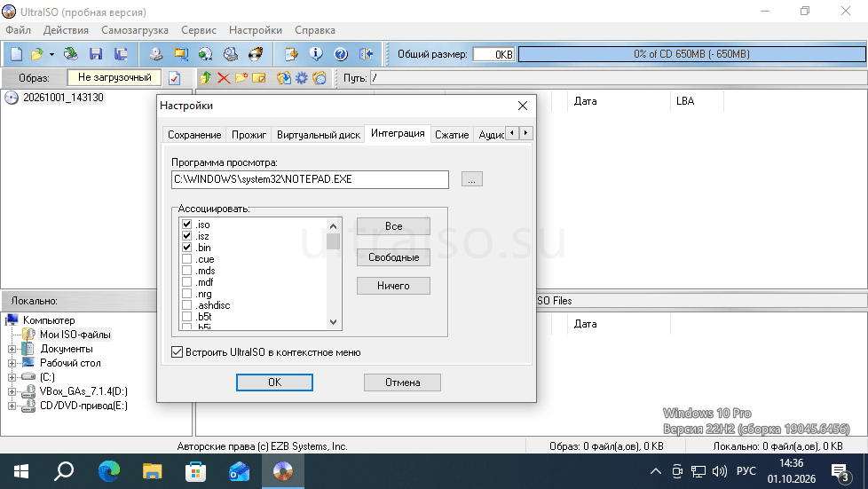This screenshot has width=868, height=489.
Task: Click the blue gear icon in image toolbar
Action: point(301,78)
